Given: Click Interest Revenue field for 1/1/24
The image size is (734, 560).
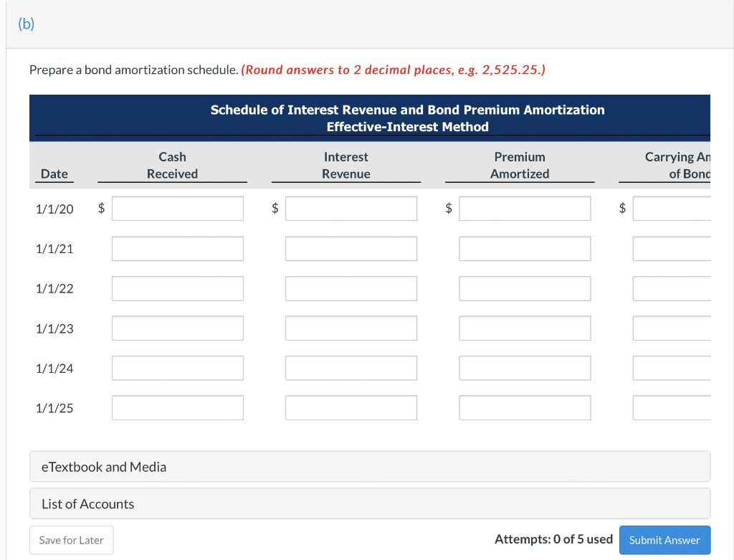Looking at the screenshot, I should (x=351, y=369).
